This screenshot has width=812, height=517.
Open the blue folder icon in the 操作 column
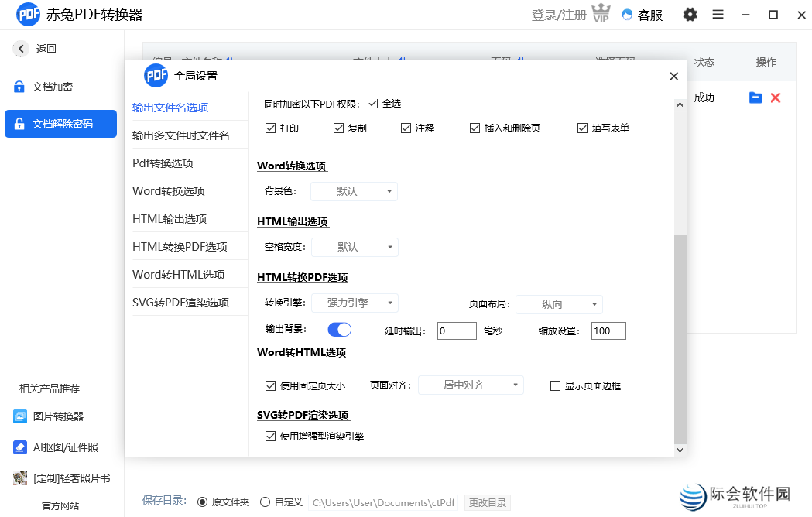click(755, 98)
